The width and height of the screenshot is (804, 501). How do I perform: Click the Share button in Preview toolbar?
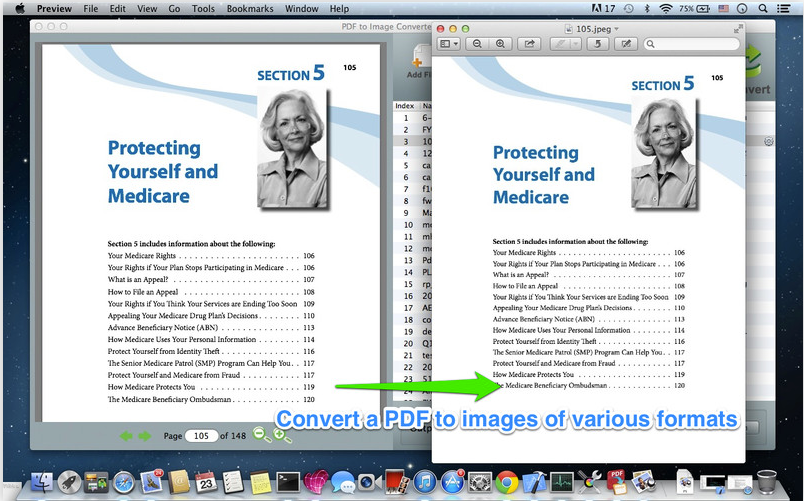tap(529, 44)
